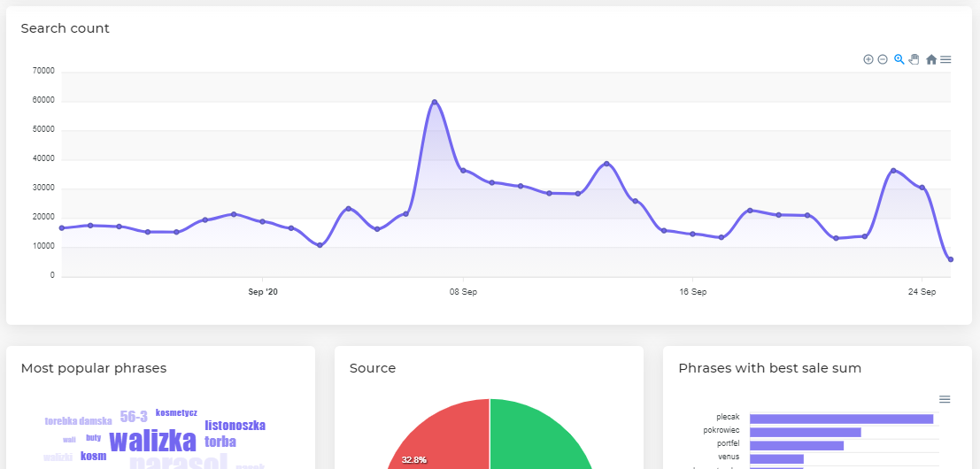Click the 'torba' phrase in word cloud
Image resolution: width=980 pixels, height=469 pixels.
click(220, 442)
